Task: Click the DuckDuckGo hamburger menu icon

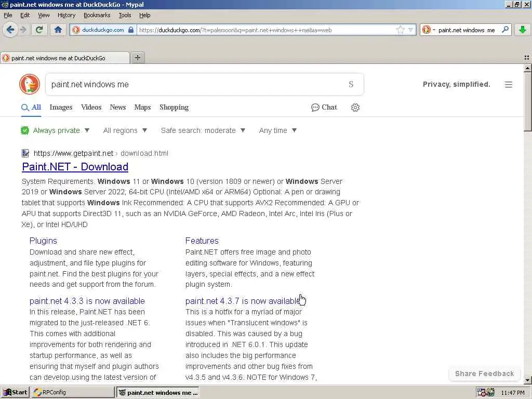Action: coord(508,85)
